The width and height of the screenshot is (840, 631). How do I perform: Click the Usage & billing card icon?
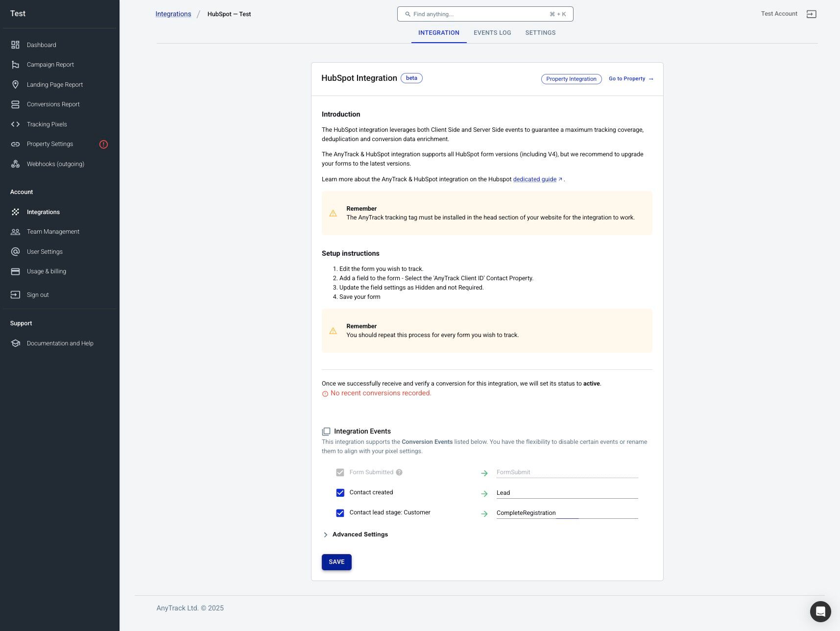pos(15,271)
